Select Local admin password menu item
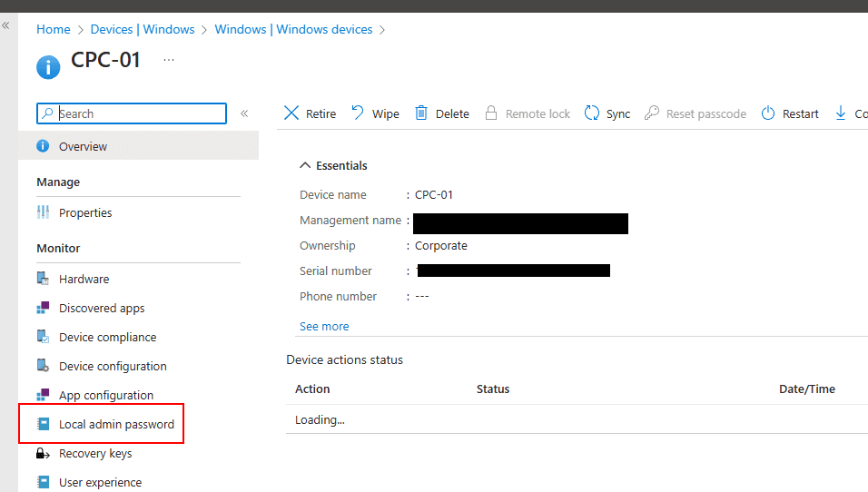This screenshot has width=868, height=492. [116, 424]
